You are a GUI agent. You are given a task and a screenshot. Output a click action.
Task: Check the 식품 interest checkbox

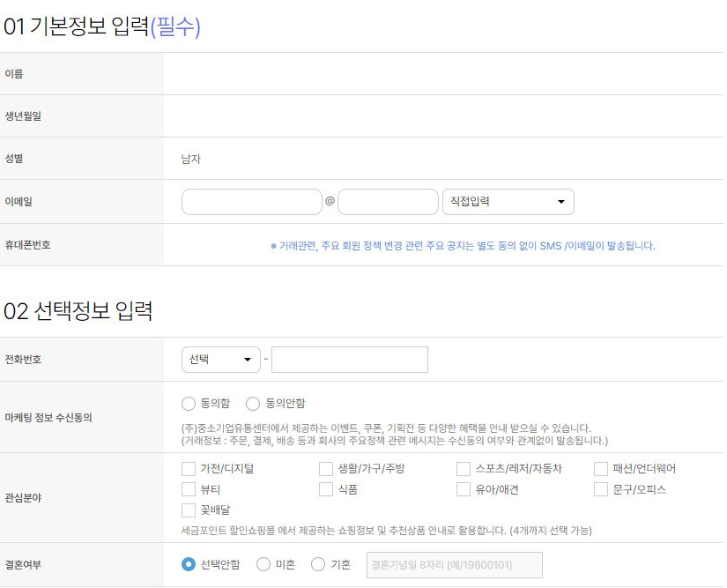click(324, 489)
